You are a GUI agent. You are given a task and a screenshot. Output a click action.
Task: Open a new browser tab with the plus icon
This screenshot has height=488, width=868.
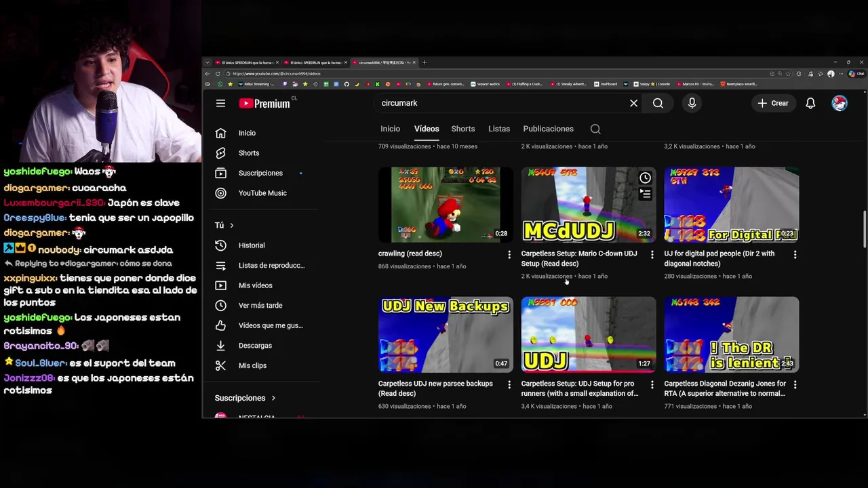pos(425,62)
